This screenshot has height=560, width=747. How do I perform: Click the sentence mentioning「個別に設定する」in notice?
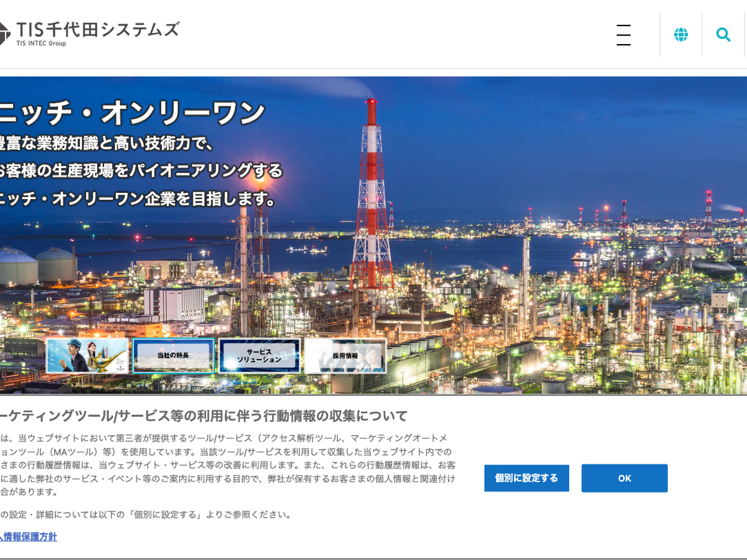tap(146, 515)
